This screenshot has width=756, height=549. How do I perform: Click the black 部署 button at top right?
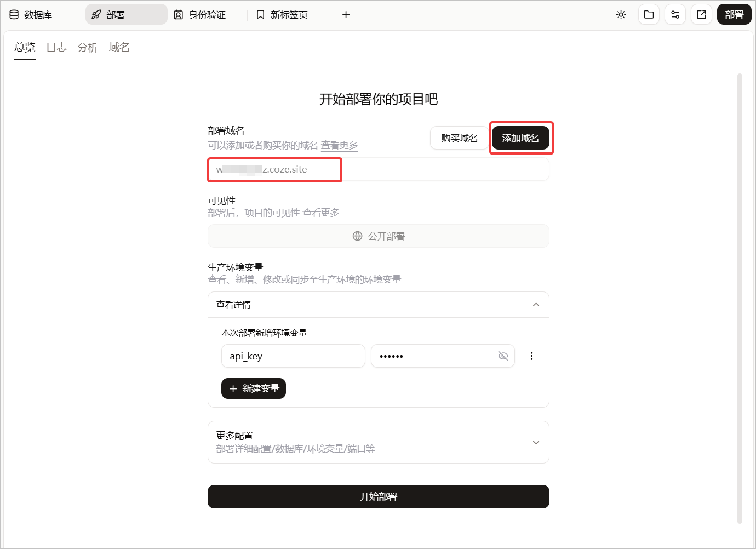[x=734, y=15]
